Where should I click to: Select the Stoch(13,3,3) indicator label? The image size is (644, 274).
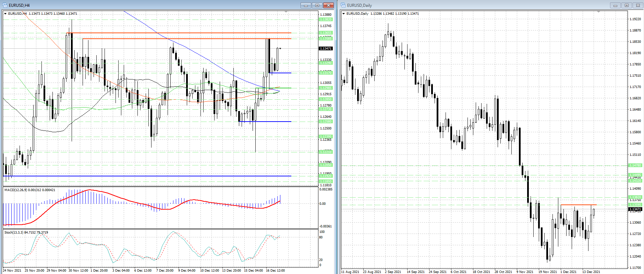click(x=26, y=233)
